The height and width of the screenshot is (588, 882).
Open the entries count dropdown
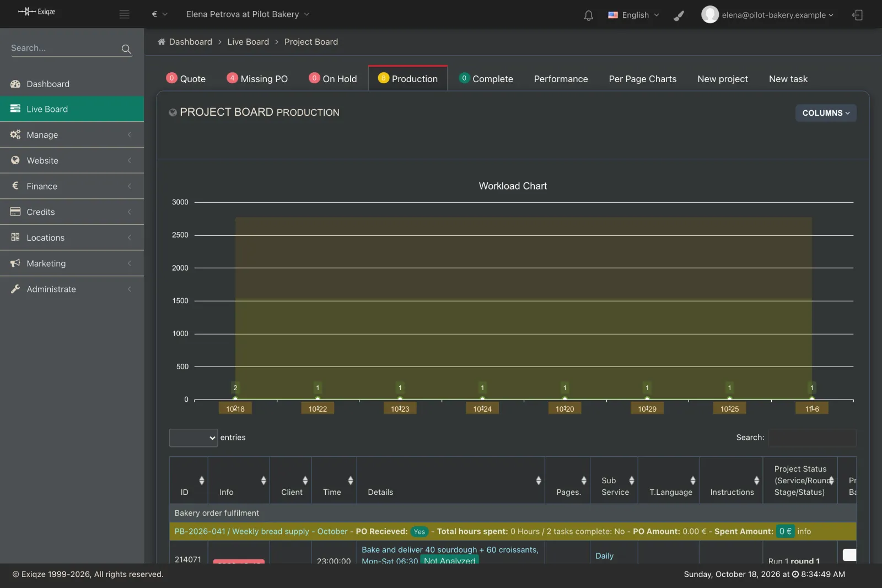click(x=193, y=438)
